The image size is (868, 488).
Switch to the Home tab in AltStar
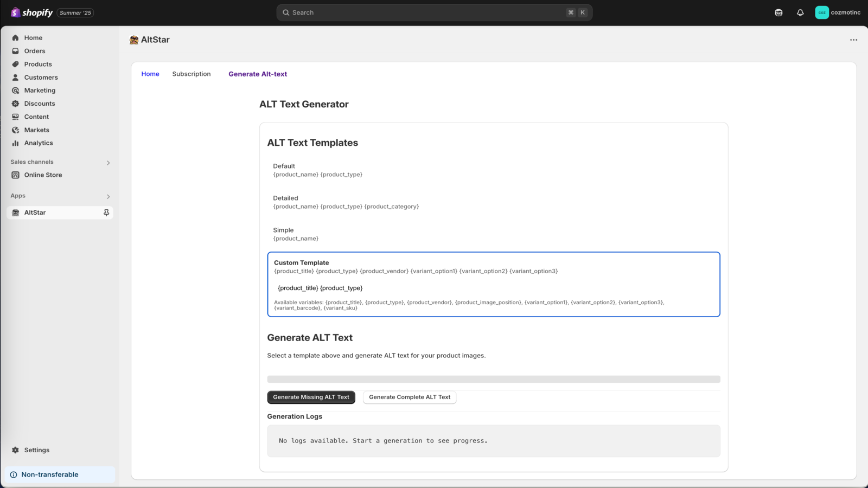click(150, 74)
